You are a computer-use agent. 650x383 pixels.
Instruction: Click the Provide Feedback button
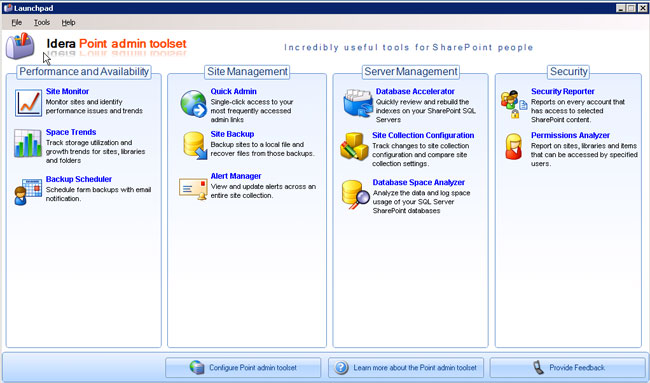pos(567,368)
